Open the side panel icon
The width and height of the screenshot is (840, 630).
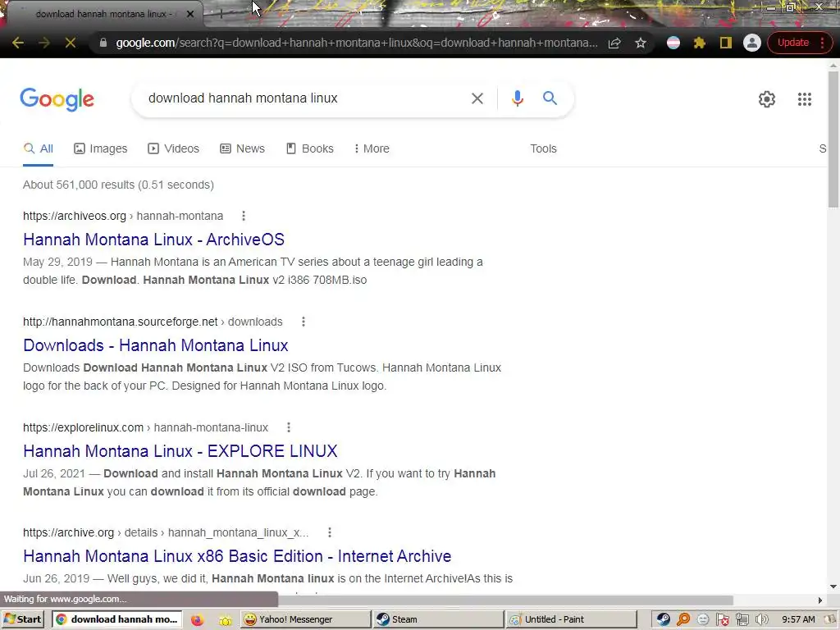725,43
